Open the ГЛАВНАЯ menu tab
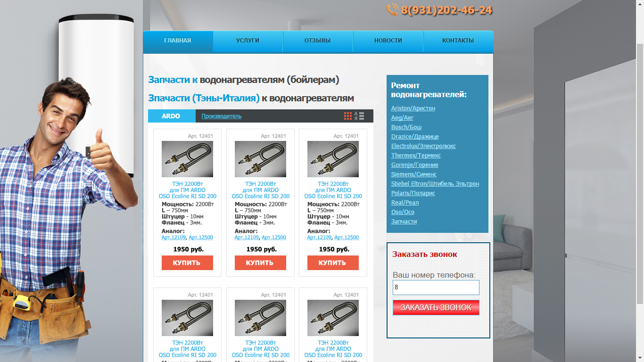Screen dimensions: 644x362 pos(178,41)
